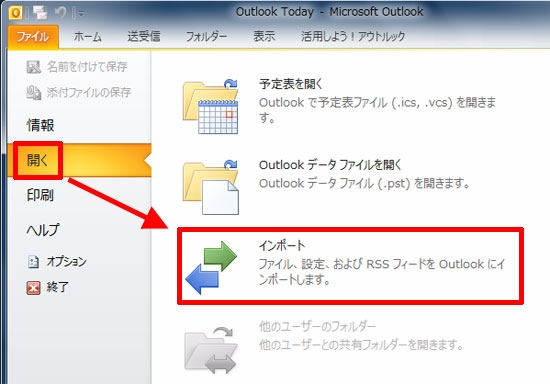Click the 名前を付けて保存 save icon
This screenshot has height=384, width=550.
click(x=34, y=67)
